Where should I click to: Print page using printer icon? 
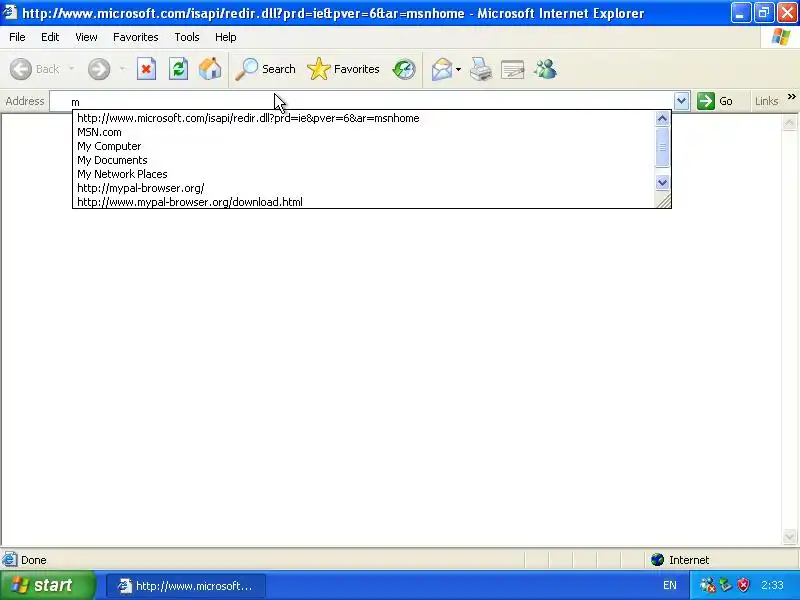click(x=481, y=69)
